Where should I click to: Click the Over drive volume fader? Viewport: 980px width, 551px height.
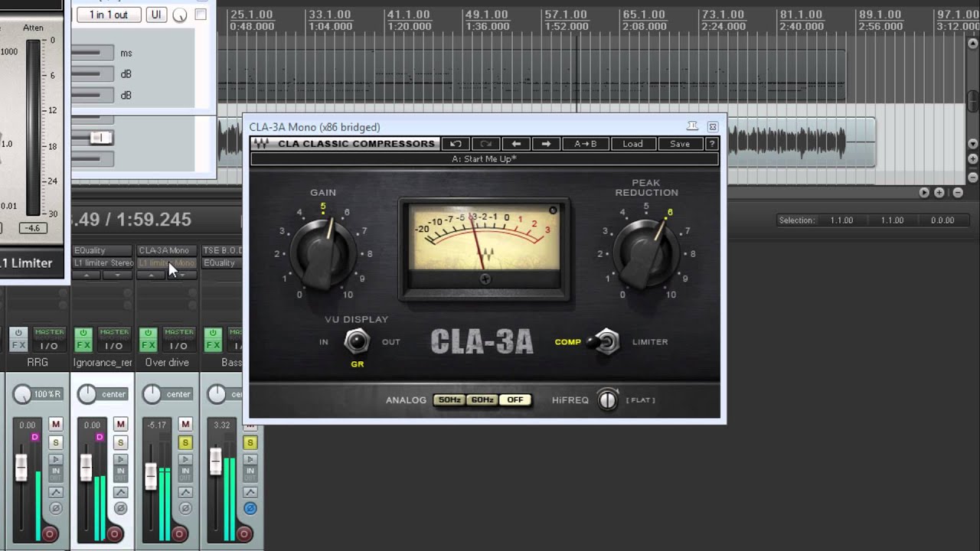pyautogui.click(x=150, y=475)
